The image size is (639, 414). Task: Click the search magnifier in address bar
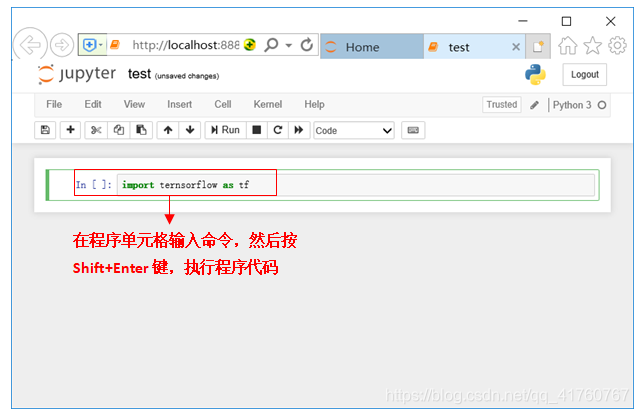tap(271, 45)
